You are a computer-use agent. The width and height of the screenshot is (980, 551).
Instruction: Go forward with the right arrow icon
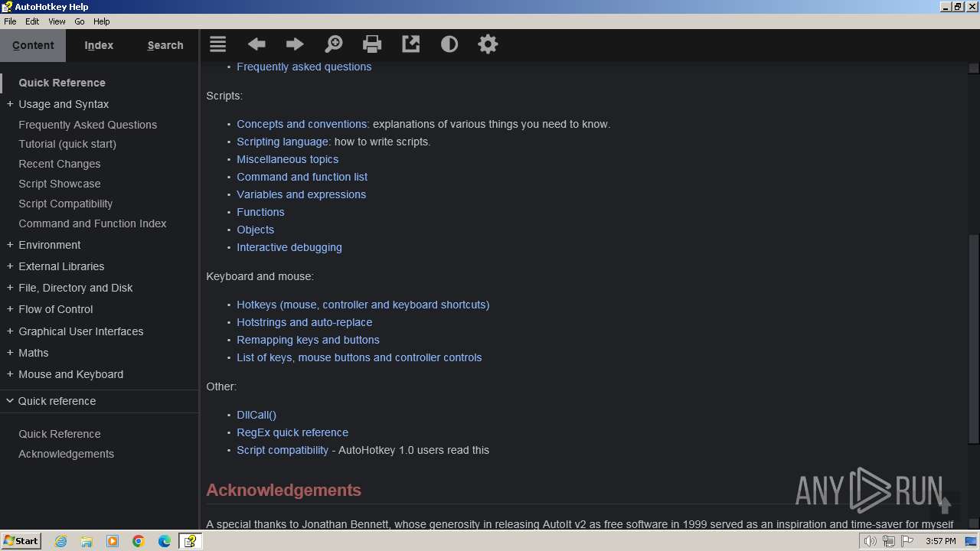click(x=295, y=44)
